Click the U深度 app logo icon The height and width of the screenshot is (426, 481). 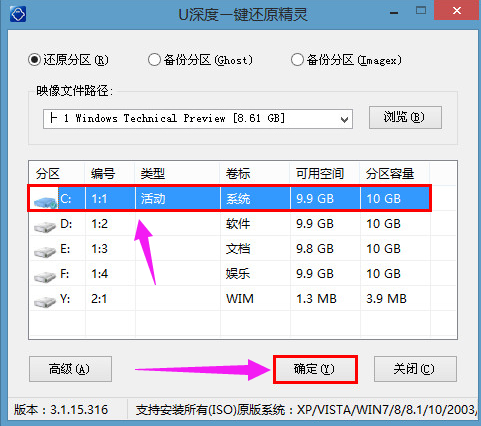(18, 14)
